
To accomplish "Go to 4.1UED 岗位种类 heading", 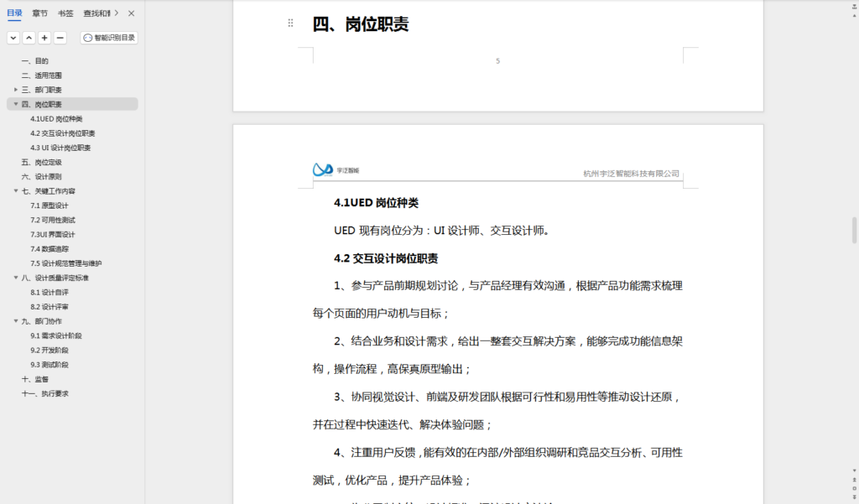I will click(56, 119).
